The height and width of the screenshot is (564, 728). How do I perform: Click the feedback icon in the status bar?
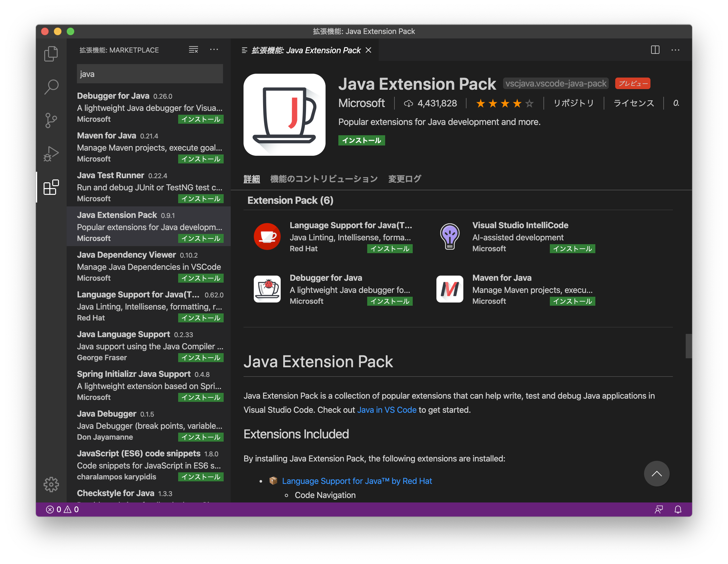pos(659,509)
